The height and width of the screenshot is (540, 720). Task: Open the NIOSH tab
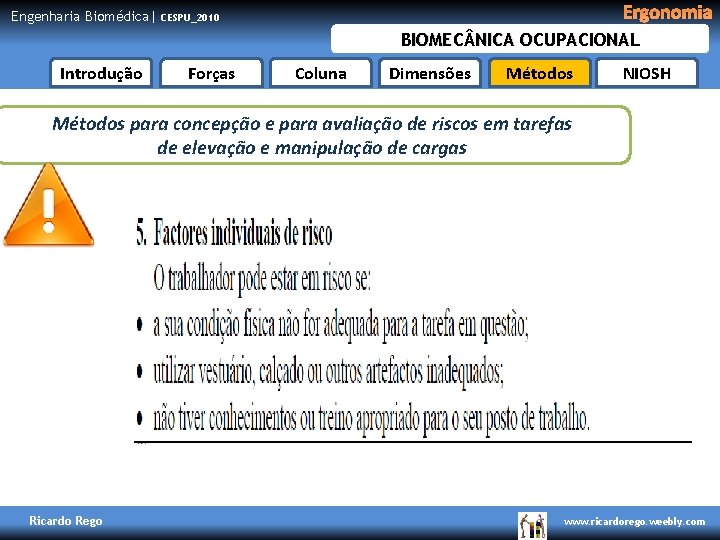tap(647, 73)
